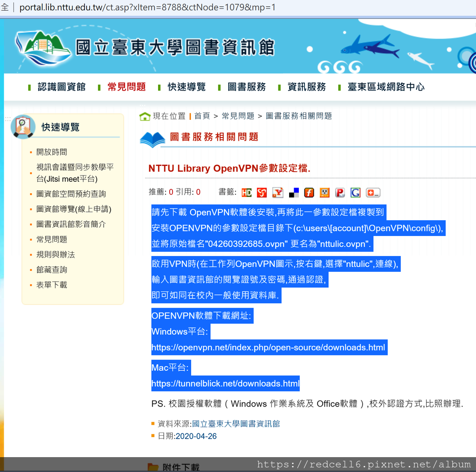Click the green home icon in breadcrumb

[145, 116]
